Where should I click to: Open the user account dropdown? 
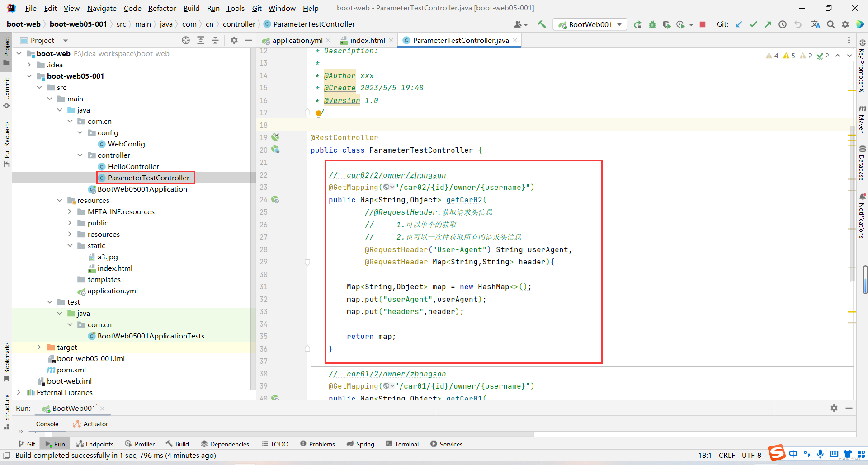click(x=520, y=24)
